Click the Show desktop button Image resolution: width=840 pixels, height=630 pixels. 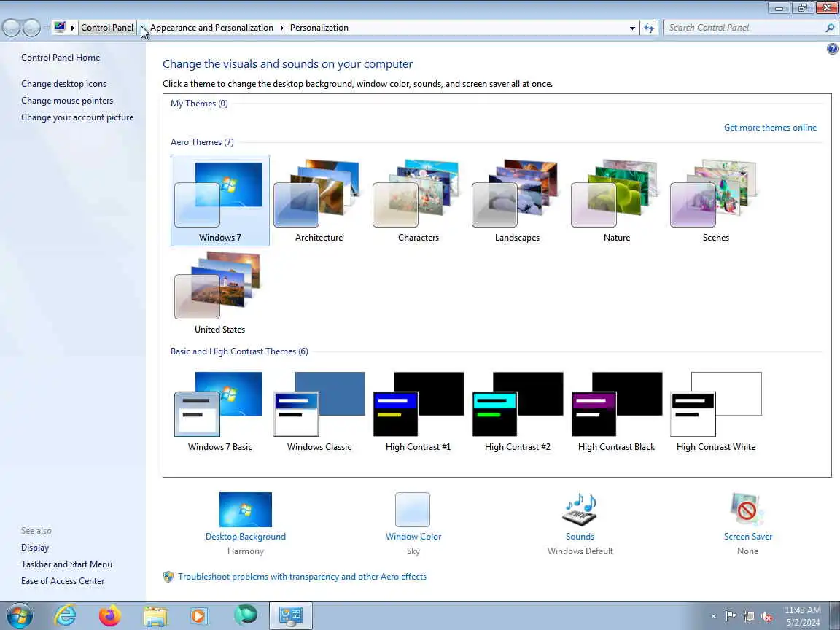[835, 615]
